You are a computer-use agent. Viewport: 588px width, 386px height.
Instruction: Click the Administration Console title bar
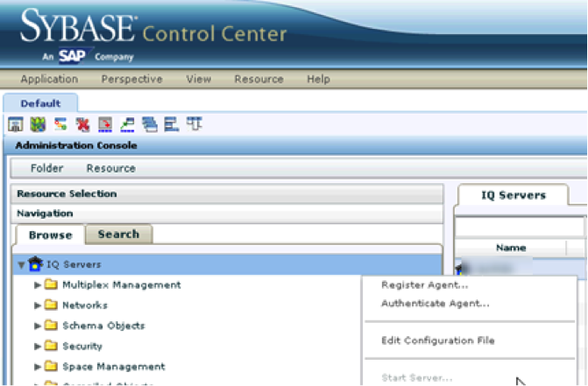(295, 145)
